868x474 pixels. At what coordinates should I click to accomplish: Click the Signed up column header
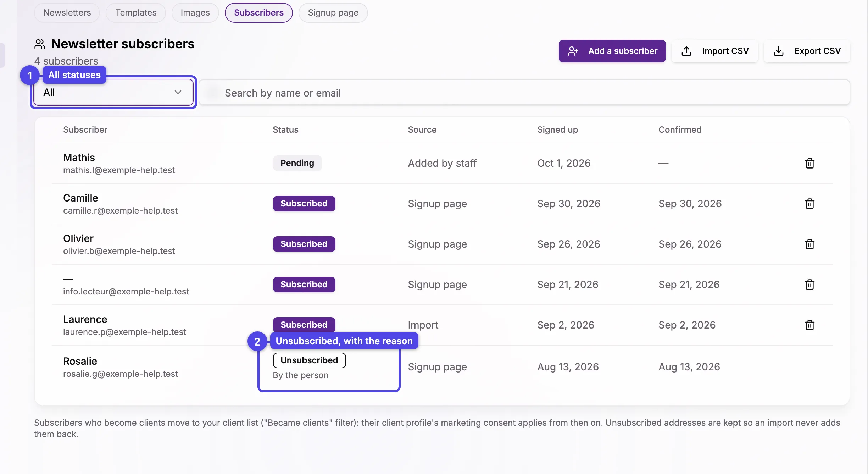tap(557, 130)
